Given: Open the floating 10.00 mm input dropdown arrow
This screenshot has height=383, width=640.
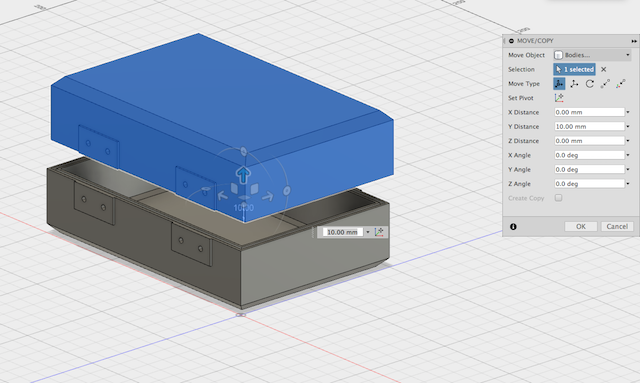Looking at the screenshot, I should coord(367,232).
